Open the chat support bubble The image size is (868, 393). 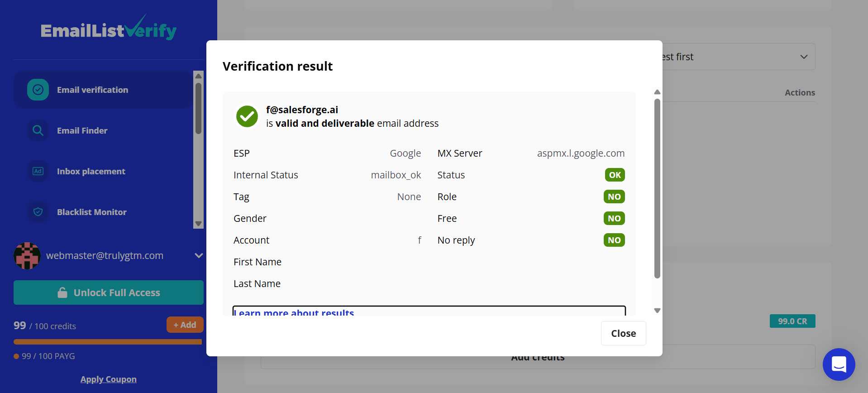839,364
